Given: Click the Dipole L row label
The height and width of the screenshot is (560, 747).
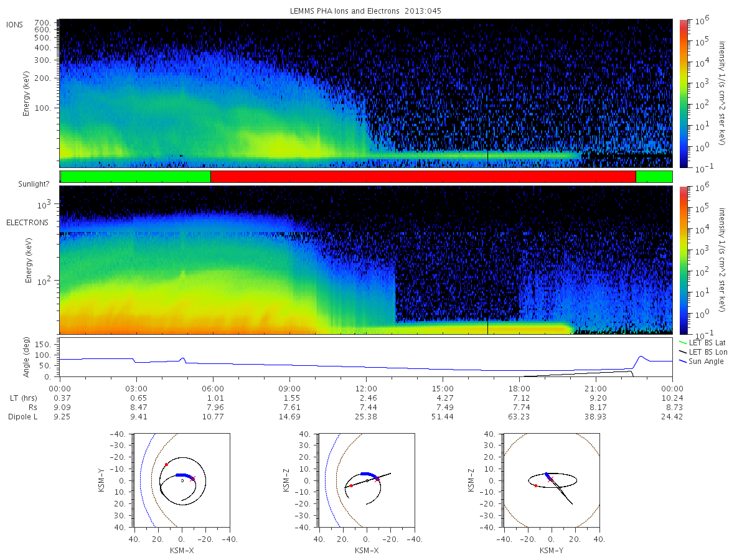Looking at the screenshot, I should (23, 416).
